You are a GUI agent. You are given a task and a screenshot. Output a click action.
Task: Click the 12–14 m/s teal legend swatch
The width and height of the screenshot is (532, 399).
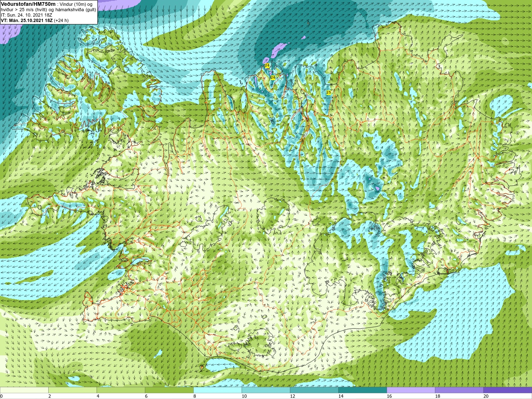pyautogui.click(x=314, y=390)
